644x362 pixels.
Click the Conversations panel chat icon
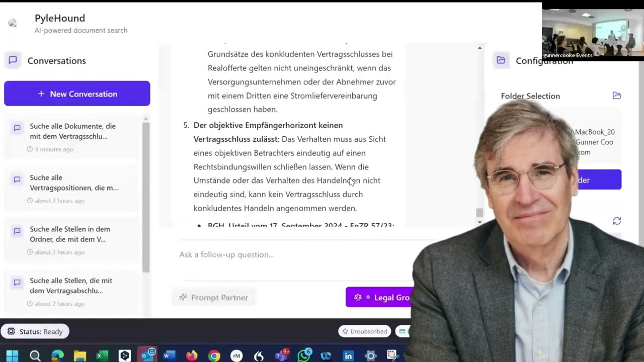pos(13,60)
